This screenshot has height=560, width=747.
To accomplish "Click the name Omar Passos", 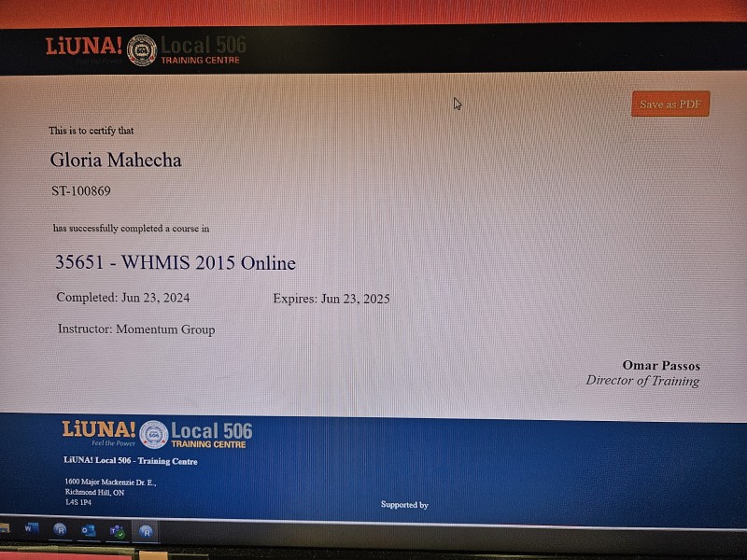I will point(661,365).
